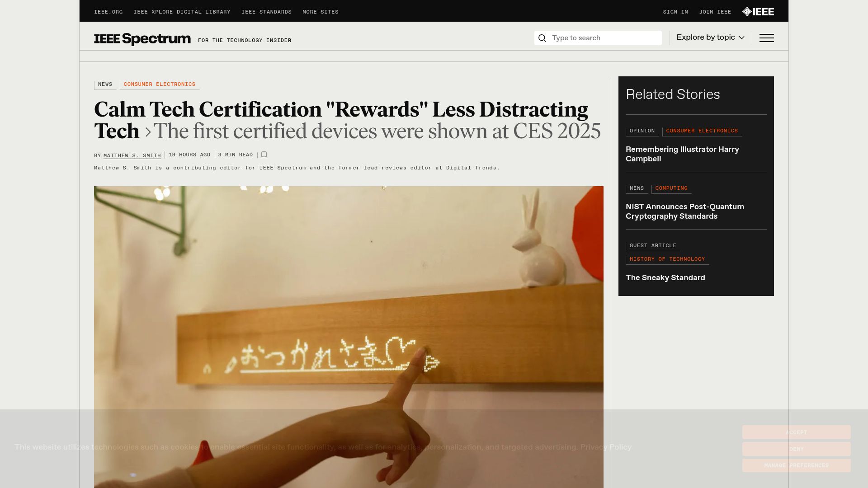868x488 pixels.
Task: Click the News tag in Related Stories
Action: click(637, 188)
